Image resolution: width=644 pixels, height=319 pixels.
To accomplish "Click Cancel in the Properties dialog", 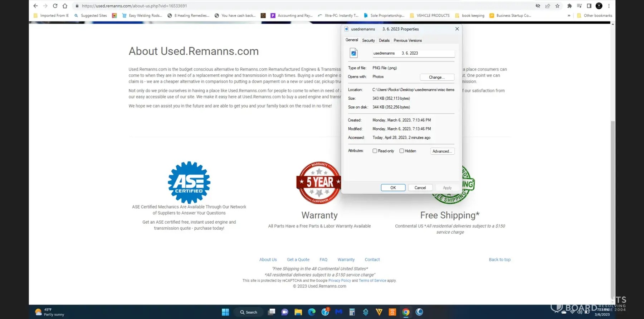I will tap(420, 188).
